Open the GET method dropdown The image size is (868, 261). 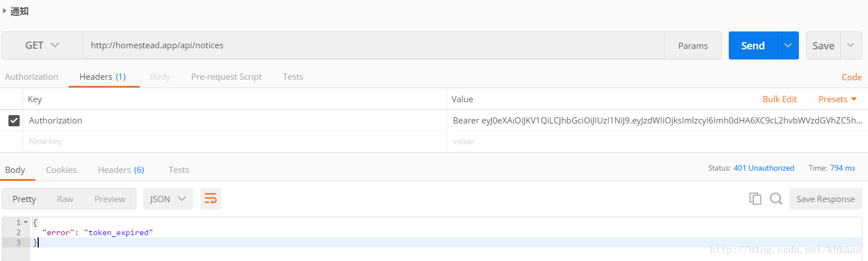[x=42, y=45]
